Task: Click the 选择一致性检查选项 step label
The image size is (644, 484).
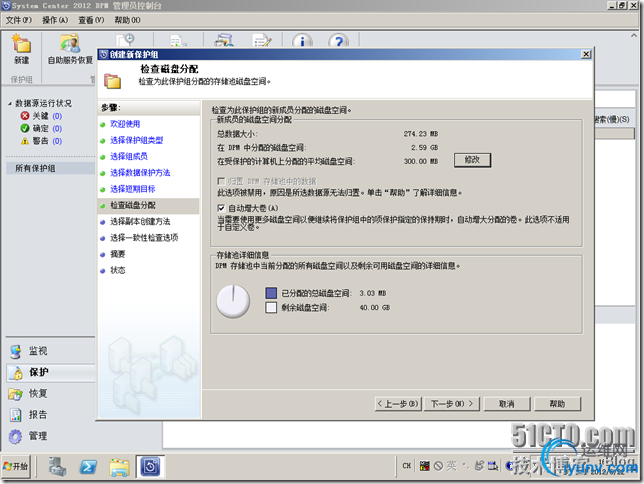Action: pyautogui.click(x=144, y=238)
